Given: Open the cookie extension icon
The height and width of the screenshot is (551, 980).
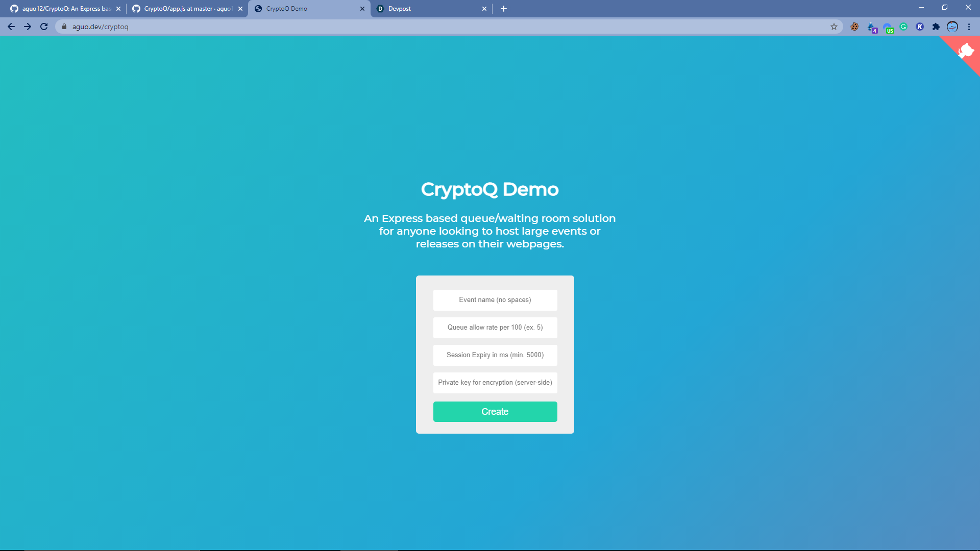Looking at the screenshot, I should pyautogui.click(x=854, y=27).
